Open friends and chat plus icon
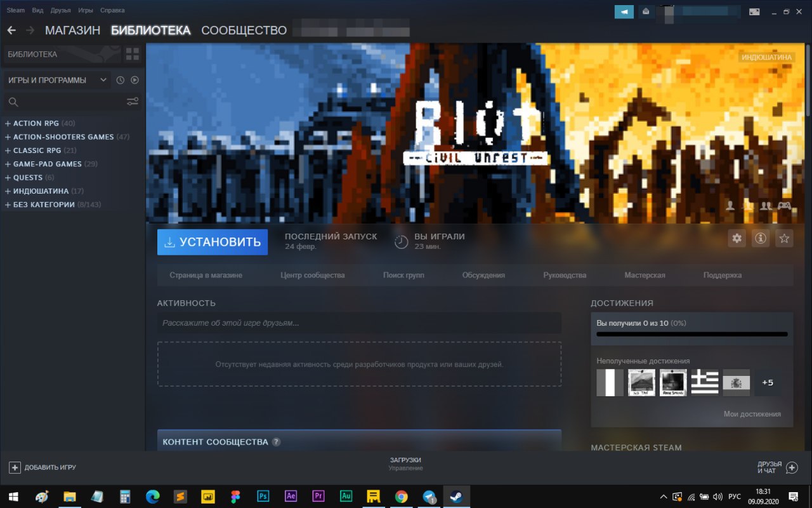The image size is (812, 508). 792,467
